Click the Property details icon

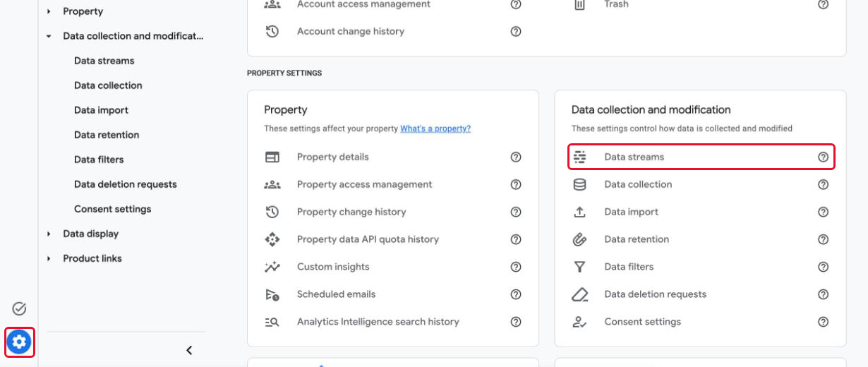(272, 157)
